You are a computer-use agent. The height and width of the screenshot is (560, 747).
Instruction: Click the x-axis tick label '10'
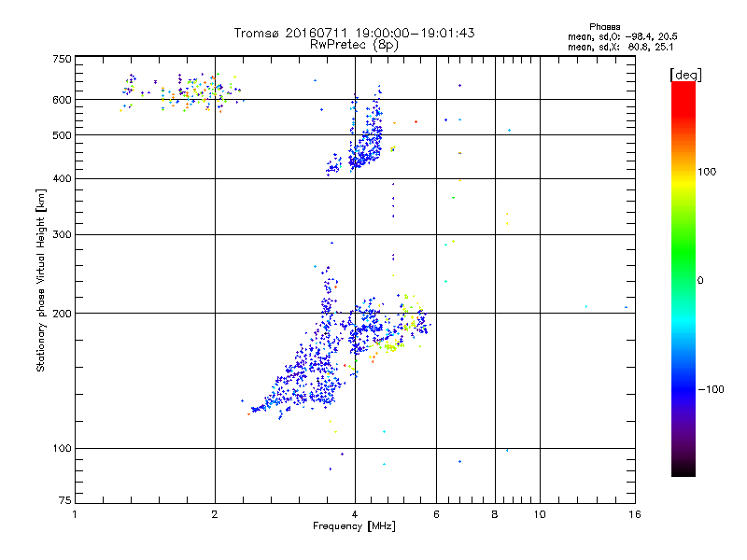[x=540, y=514]
